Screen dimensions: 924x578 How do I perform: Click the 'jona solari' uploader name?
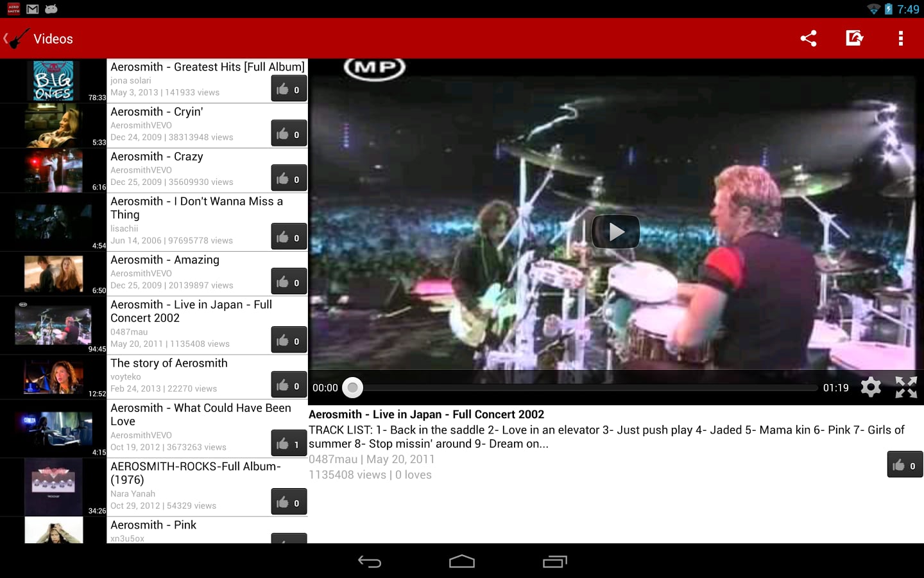[x=131, y=81]
